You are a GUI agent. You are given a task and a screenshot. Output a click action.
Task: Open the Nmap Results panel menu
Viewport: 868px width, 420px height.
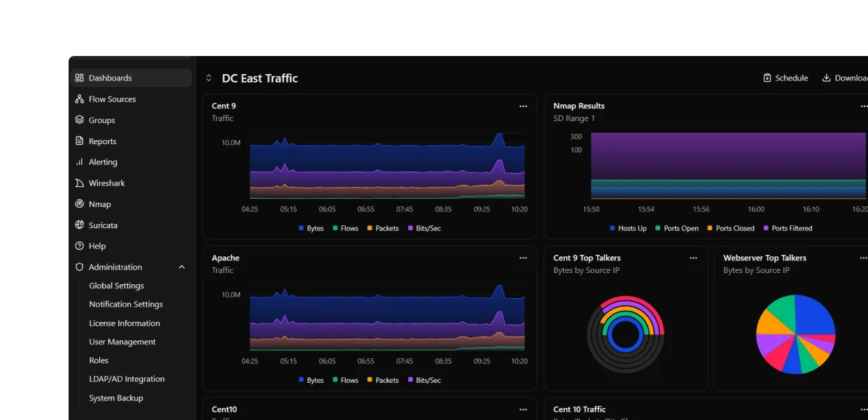(x=863, y=106)
